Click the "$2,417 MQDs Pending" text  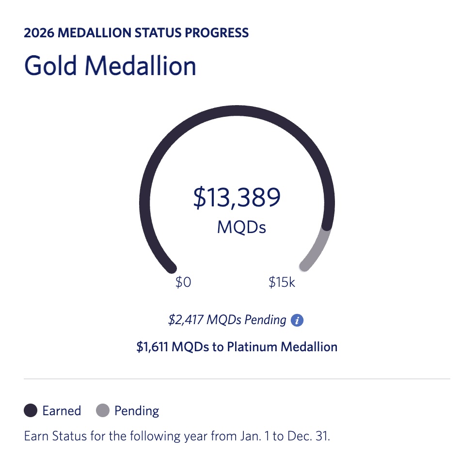[227, 320]
